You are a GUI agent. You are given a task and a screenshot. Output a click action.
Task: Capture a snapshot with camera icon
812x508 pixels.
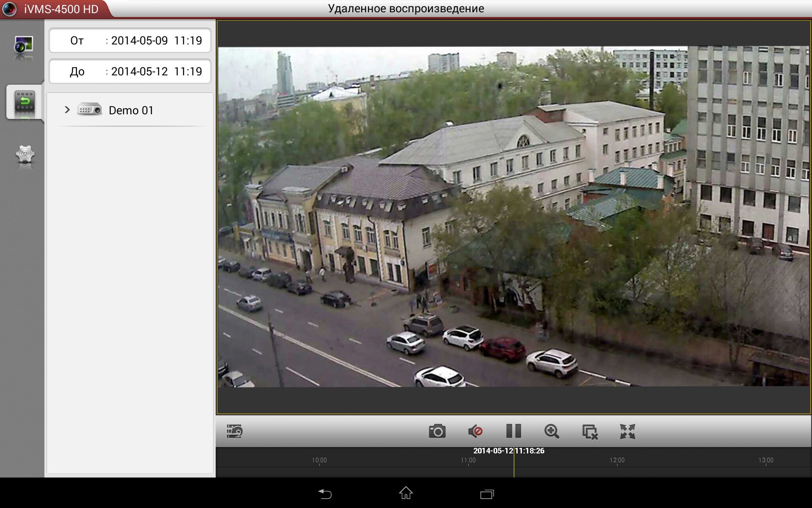tap(437, 431)
